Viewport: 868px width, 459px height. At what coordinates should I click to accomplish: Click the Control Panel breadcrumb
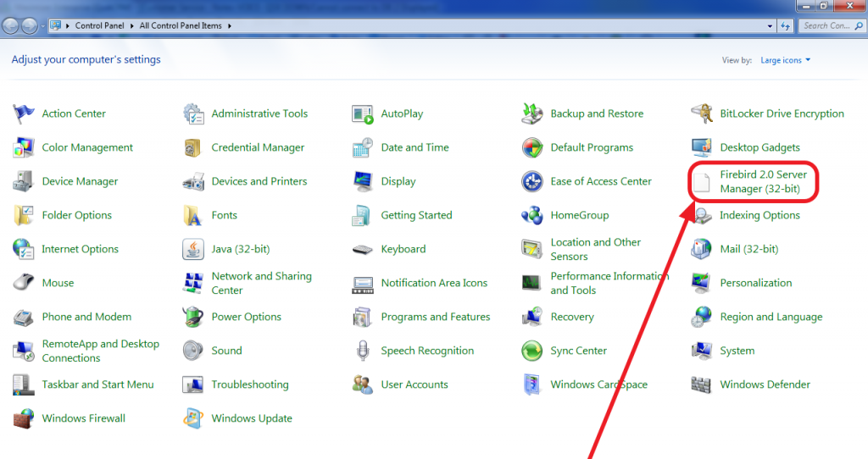[100, 26]
